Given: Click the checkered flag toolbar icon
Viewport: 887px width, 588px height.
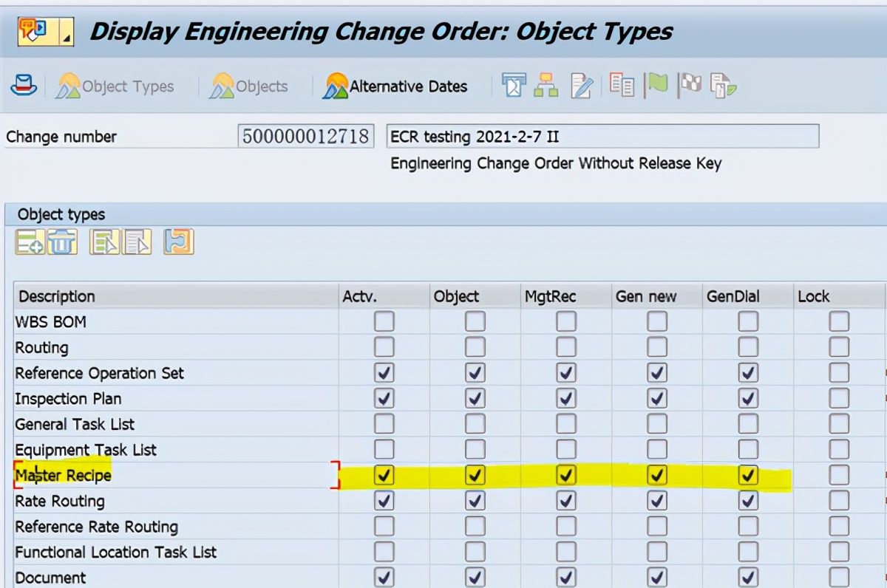Looking at the screenshot, I should (x=690, y=85).
